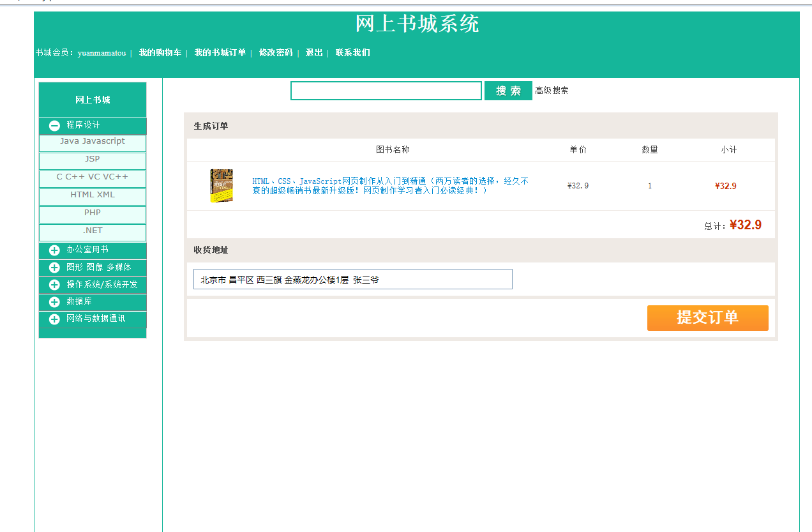The height and width of the screenshot is (532, 812).
Task: Submit the order via 提交订单 button
Action: (707, 317)
